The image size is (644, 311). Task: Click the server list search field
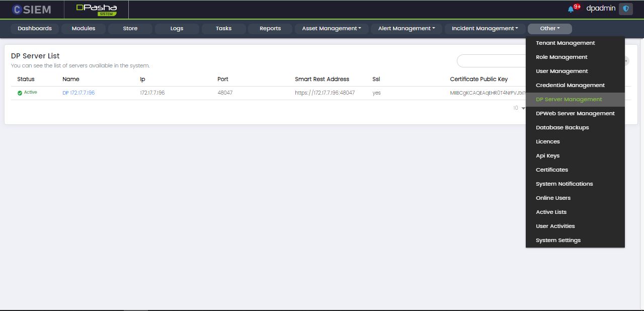(491, 61)
